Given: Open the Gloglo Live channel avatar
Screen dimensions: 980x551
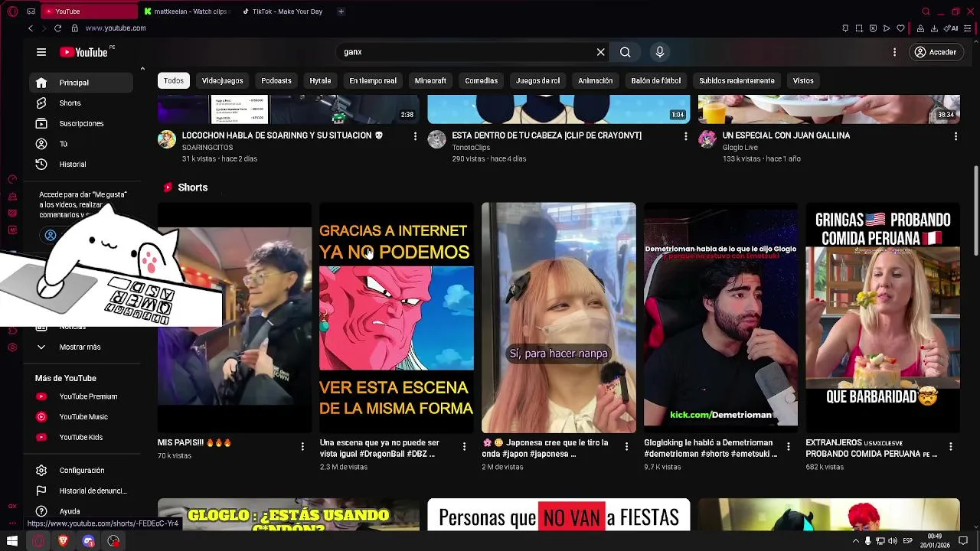Looking at the screenshot, I should coord(707,139).
